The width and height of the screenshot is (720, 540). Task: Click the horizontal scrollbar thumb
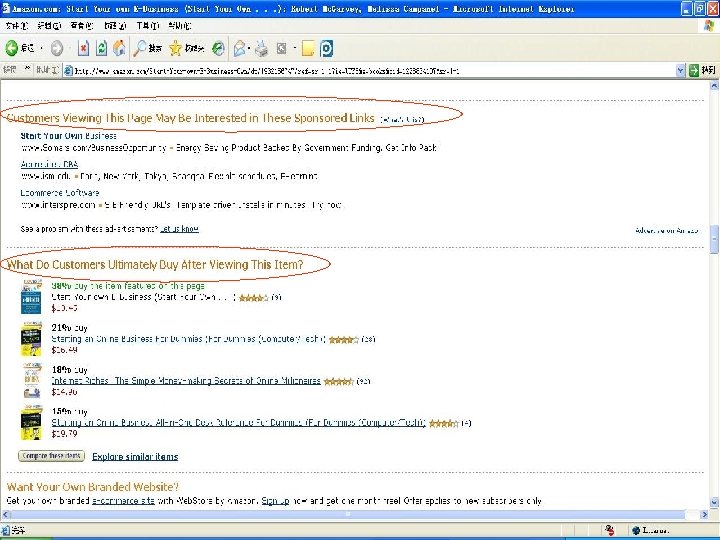point(348,515)
